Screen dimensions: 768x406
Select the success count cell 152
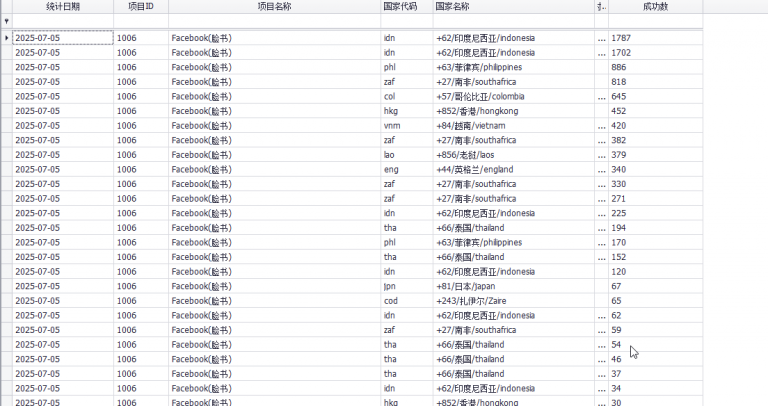[656, 257]
